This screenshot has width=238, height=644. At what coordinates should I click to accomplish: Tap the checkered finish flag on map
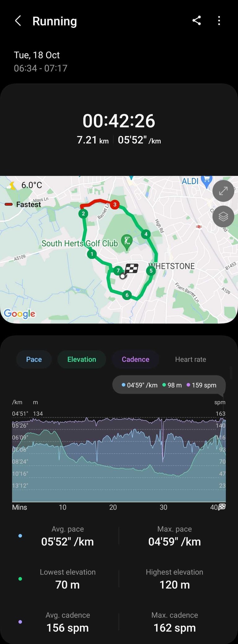pyautogui.click(x=132, y=269)
